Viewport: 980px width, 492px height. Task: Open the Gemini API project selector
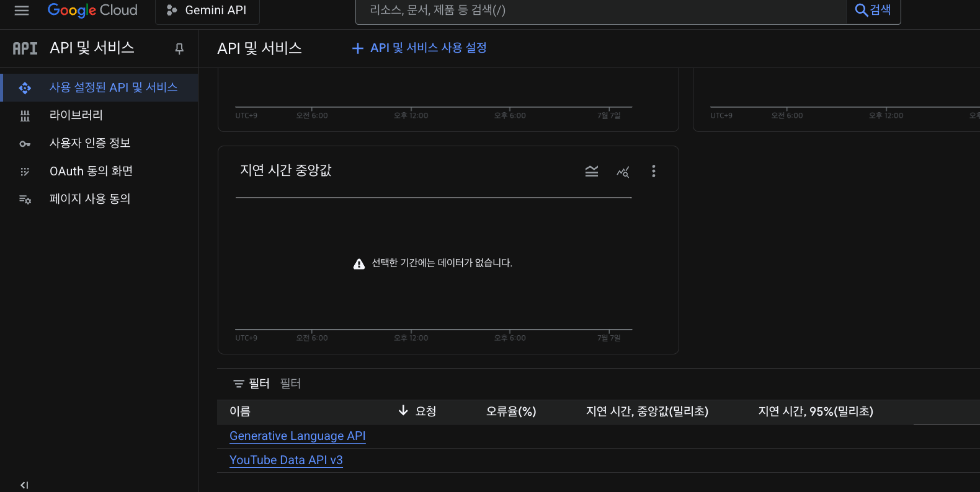[207, 11]
